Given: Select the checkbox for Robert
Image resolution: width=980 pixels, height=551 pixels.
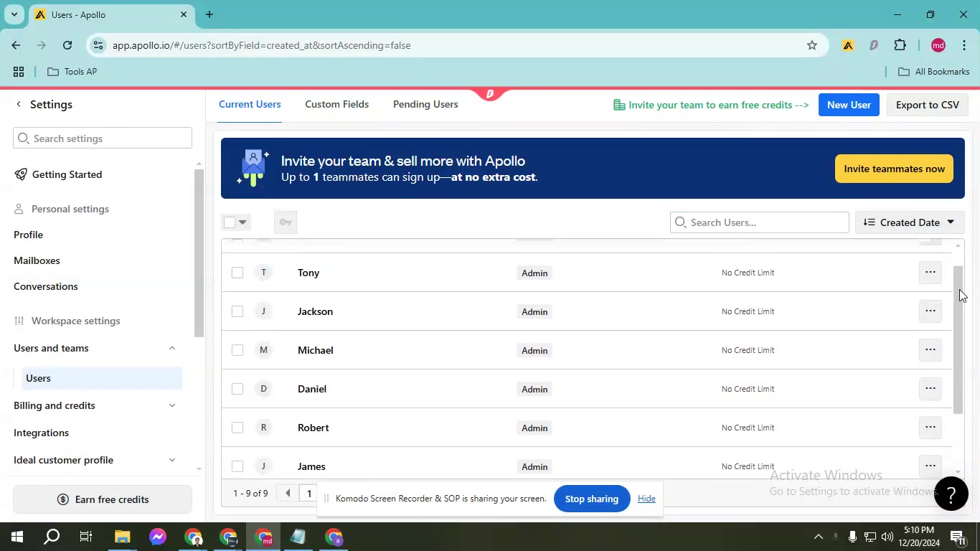Looking at the screenshot, I should click(x=237, y=428).
